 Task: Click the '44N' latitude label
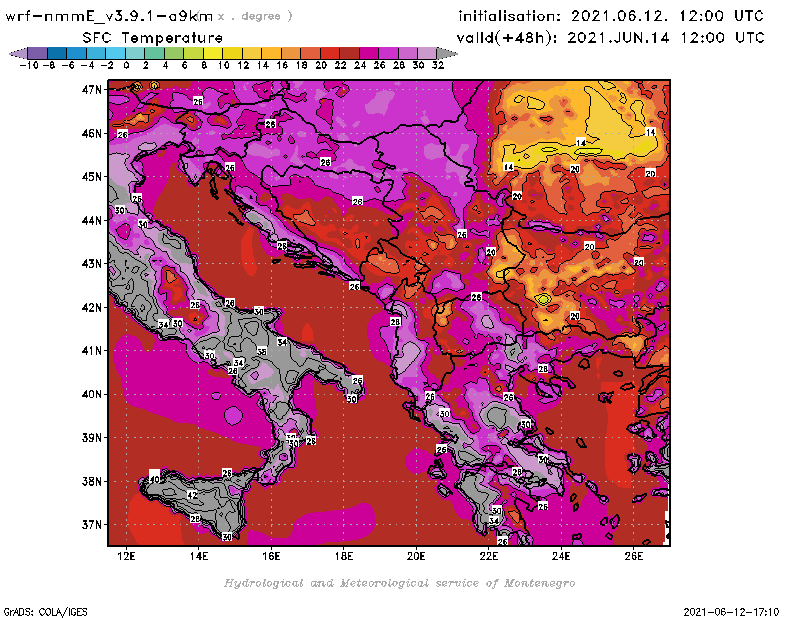[x=92, y=220]
